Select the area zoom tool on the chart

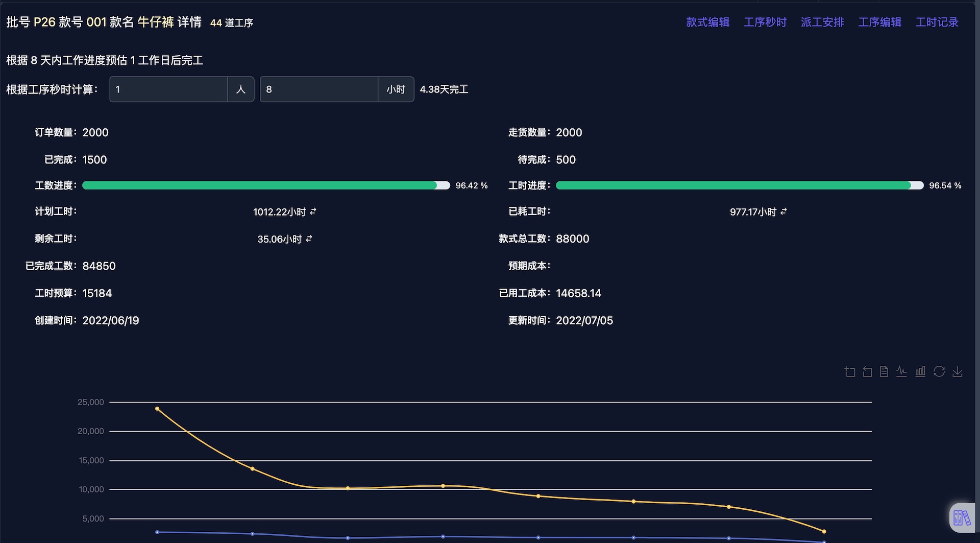pos(850,371)
